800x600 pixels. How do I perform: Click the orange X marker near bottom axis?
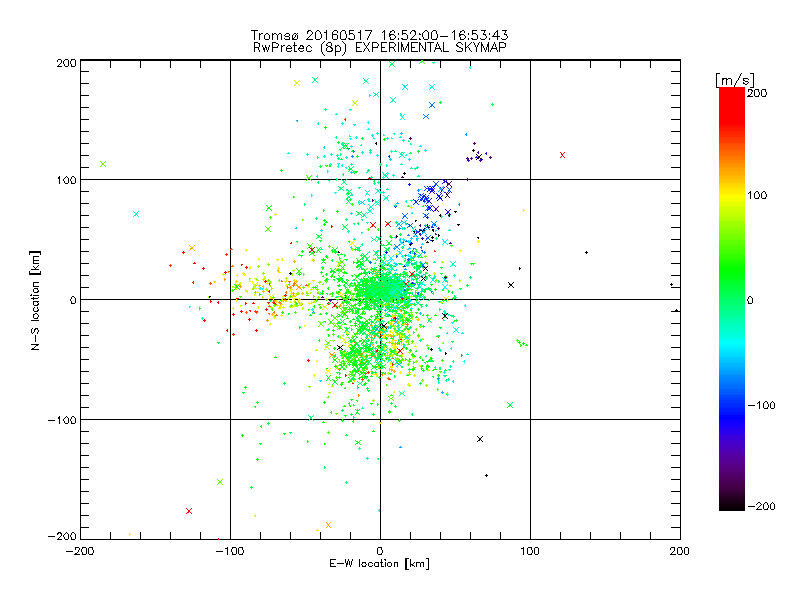[328, 525]
